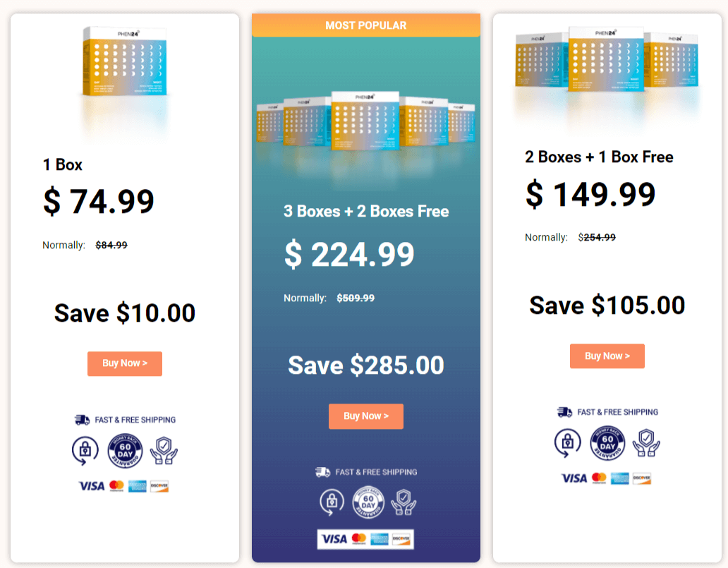This screenshot has width=728, height=568.
Task: Click the truck icon in the Most Popular card
Action: pyautogui.click(x=322, y=472)
